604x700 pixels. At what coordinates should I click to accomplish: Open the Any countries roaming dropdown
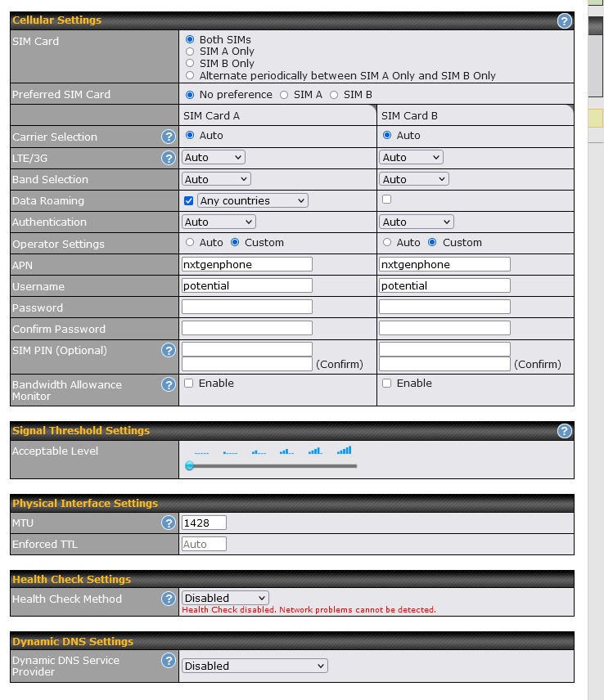(x=253, y=200)
